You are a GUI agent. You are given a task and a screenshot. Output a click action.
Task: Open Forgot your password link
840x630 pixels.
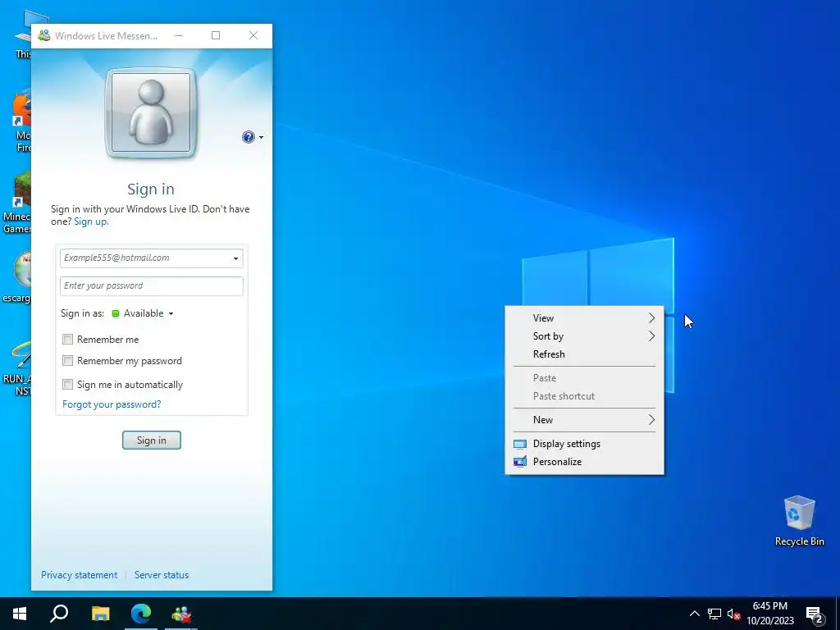tap(112, 404)
